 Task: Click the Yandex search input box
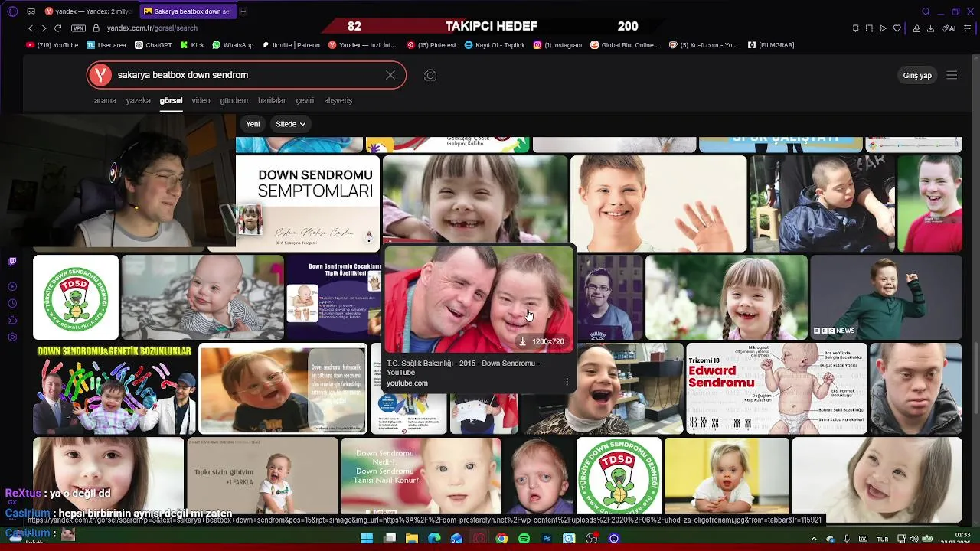247,75
